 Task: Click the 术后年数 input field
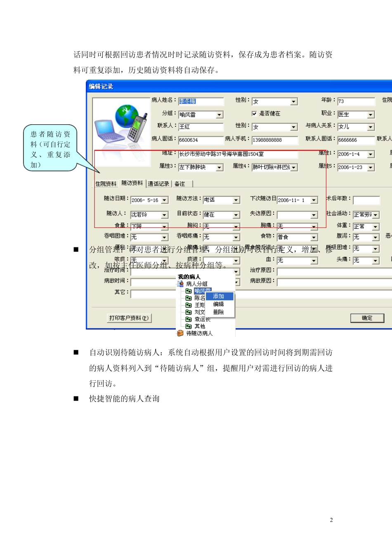[x=366, y=200]
